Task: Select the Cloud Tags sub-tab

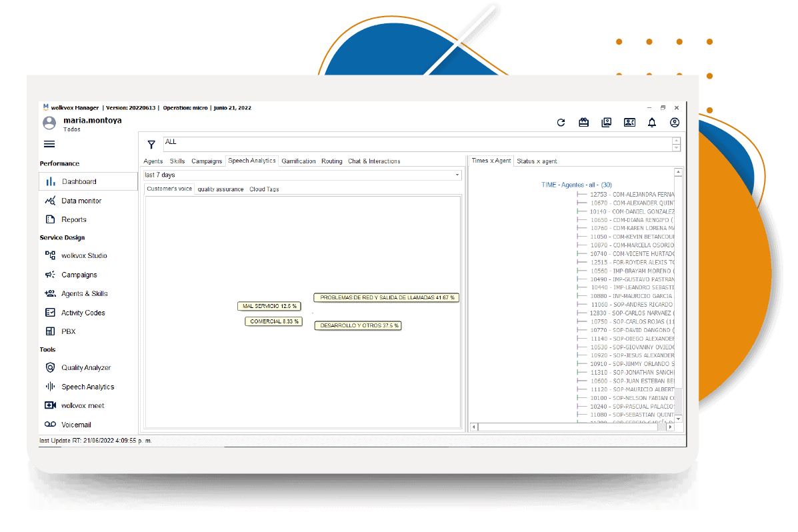Action: coord(264,189)
